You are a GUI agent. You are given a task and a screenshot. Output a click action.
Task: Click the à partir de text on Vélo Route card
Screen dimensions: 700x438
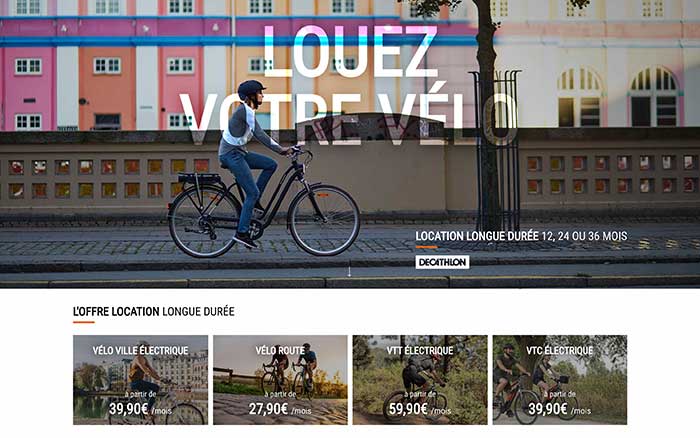click(280, 394)
